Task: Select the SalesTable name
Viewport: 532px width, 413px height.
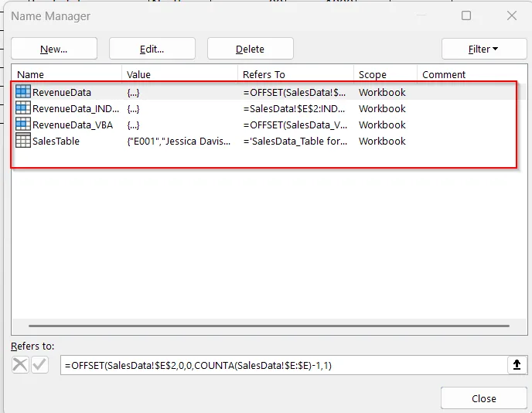Action: click(56, 141)
